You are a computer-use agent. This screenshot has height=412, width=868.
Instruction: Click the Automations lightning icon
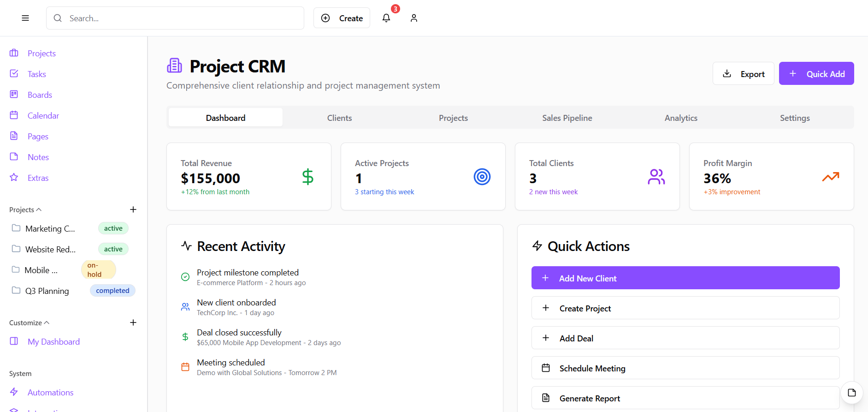[x=14, y=392]
